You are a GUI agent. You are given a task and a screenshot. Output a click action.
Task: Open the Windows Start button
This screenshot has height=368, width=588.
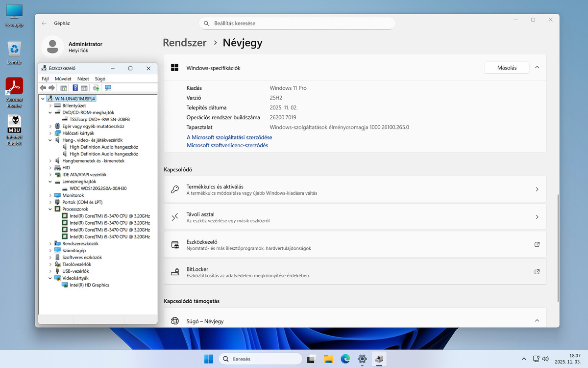[x=209, y=359]
